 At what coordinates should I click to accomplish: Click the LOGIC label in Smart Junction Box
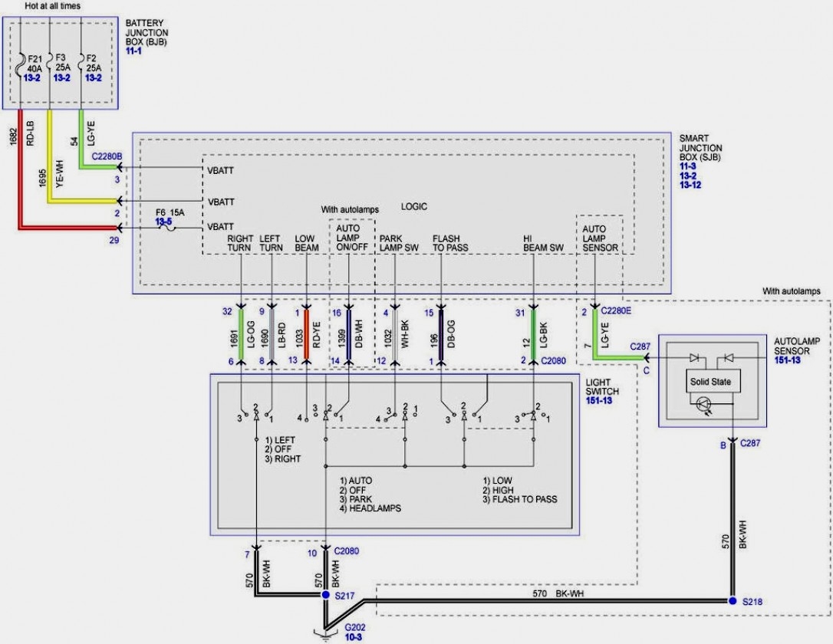coord(414,207)
